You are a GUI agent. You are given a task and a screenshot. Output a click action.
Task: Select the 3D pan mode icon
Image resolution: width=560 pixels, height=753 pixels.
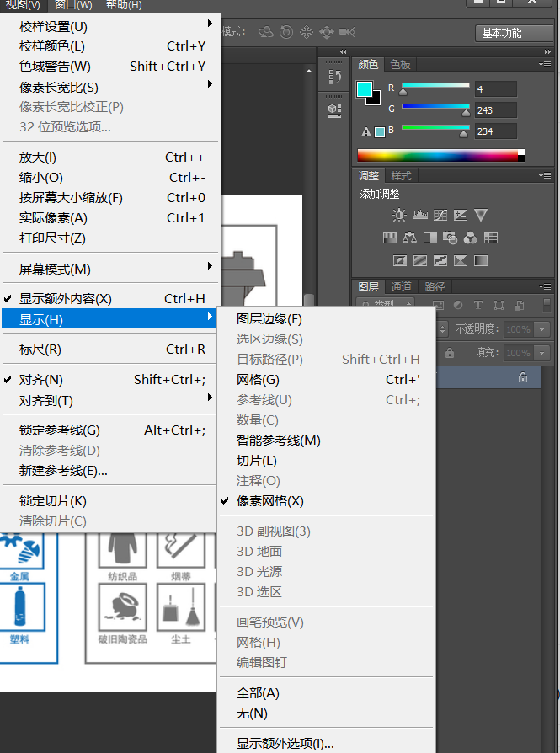point(306,32)
